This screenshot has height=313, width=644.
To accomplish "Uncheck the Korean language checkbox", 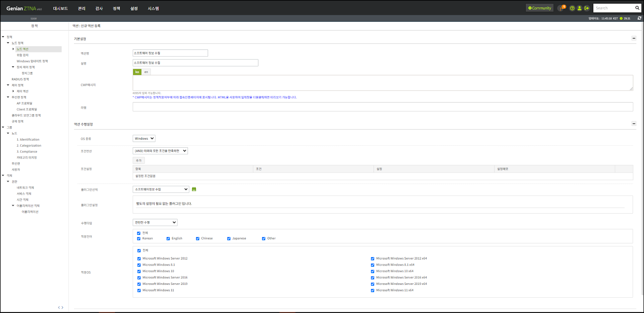I will [x=139, y=239].
